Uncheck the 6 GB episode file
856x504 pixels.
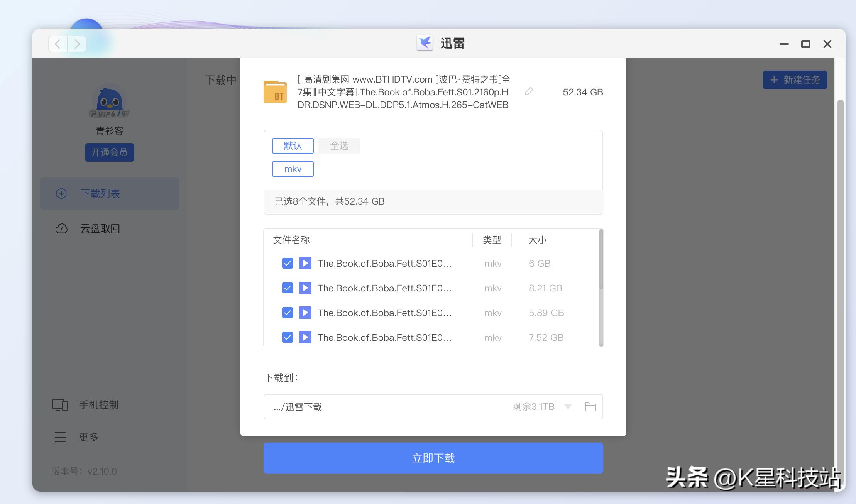click(287, 263)
